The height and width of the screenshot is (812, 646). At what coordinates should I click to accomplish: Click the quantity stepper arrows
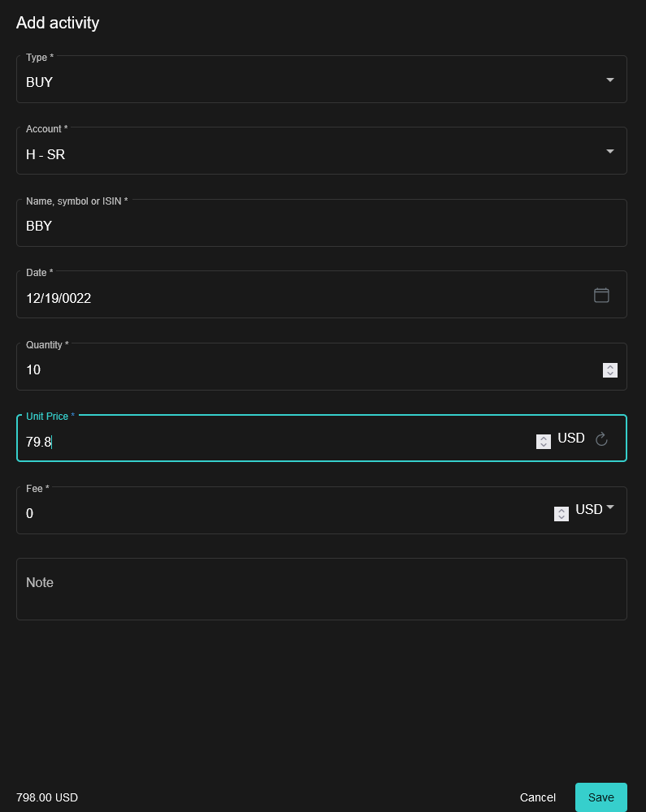coord(610,370)
